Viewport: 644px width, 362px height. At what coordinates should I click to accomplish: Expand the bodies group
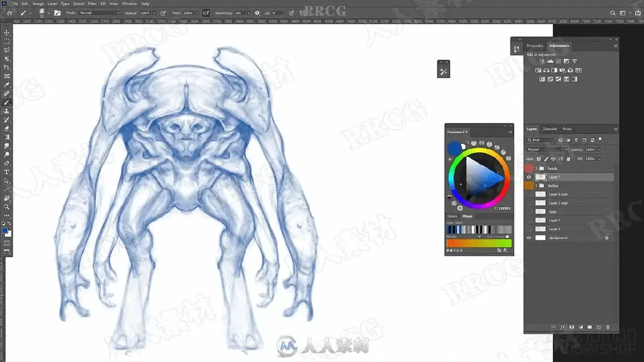pos(536,186)
